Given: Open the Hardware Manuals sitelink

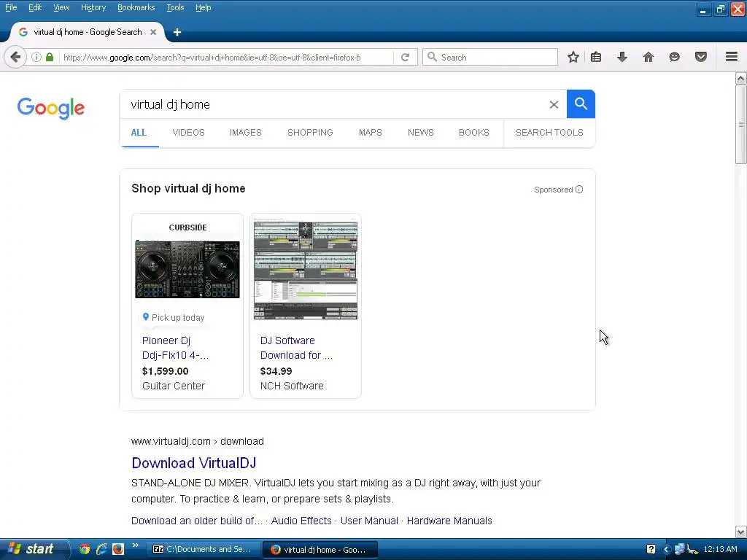Looking at the screenshot, I should pos(449,521).
